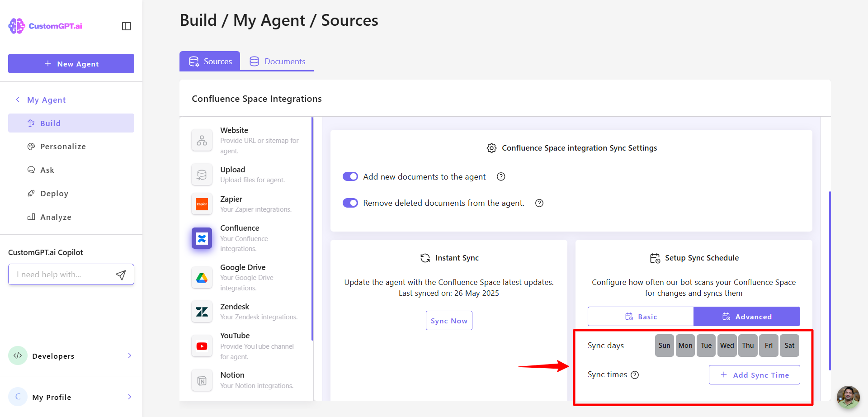Open the Zapier integration icon
This screenshot has height=417, width=868.
[202, 204]
